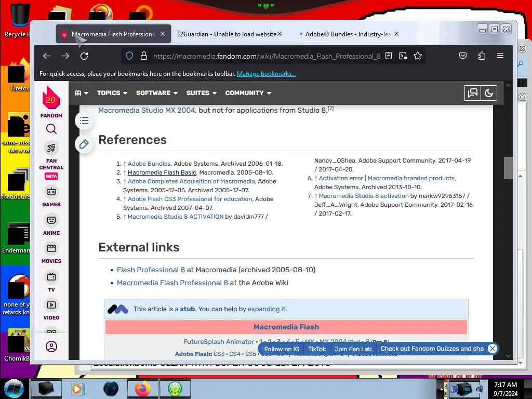Open media player icon in the taskbar
This screenshot has width=532, height=399.
[x=77, y=389]
